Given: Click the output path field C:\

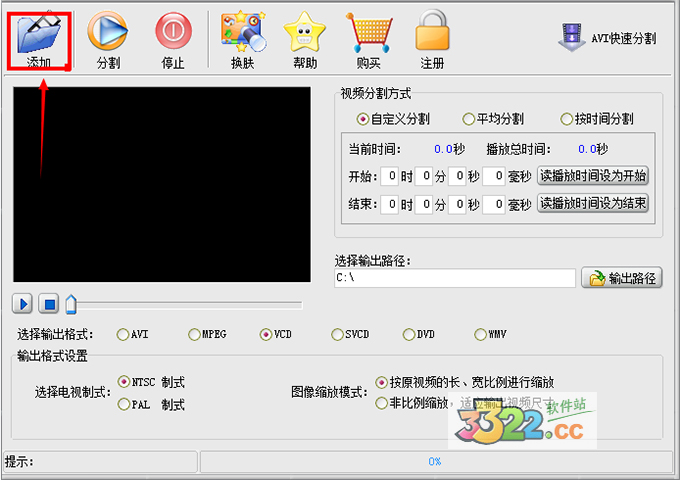Looking at the screenshot, I should [455, 278].
